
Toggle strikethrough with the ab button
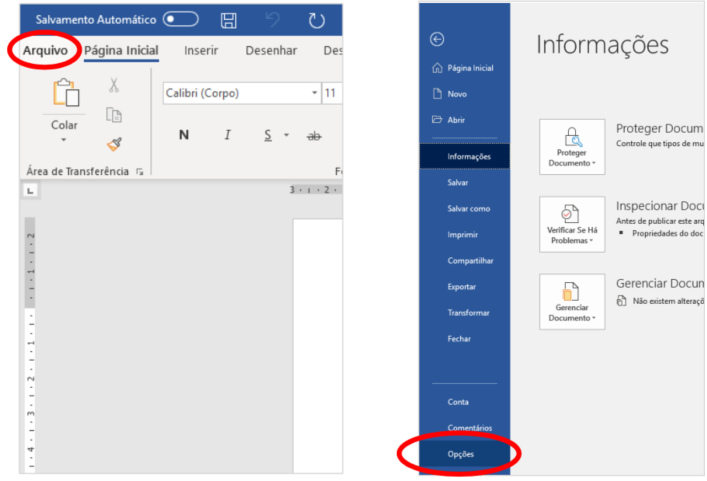tap(314, 136)
